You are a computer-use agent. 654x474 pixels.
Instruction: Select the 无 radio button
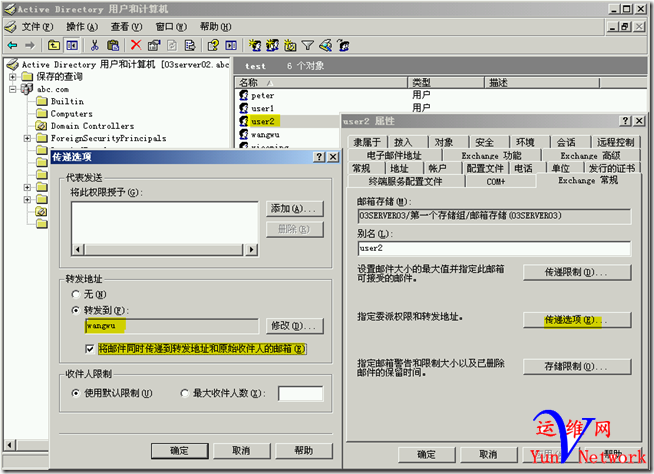click(75, 294)
